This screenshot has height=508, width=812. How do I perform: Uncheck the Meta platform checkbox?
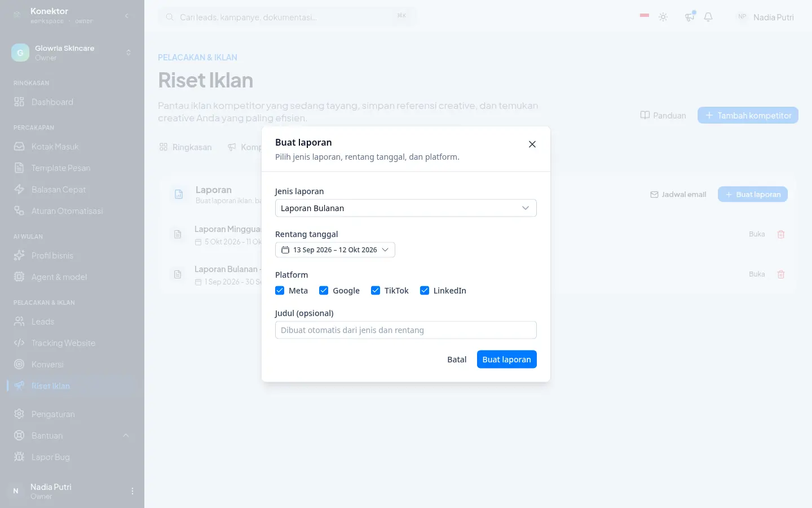click(280, 290)
